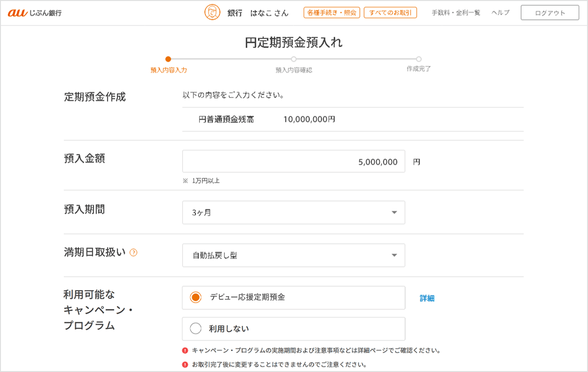Click the user avatar face icon

click(212, 13)
